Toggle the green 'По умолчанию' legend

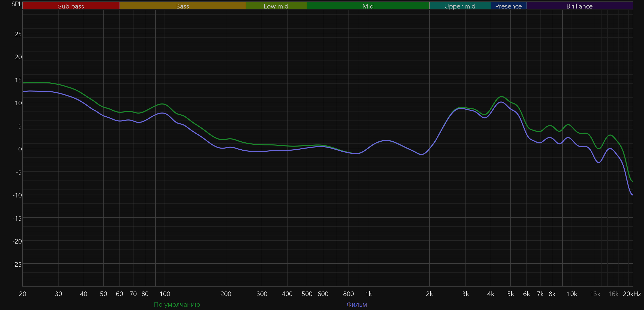(177, 304)
